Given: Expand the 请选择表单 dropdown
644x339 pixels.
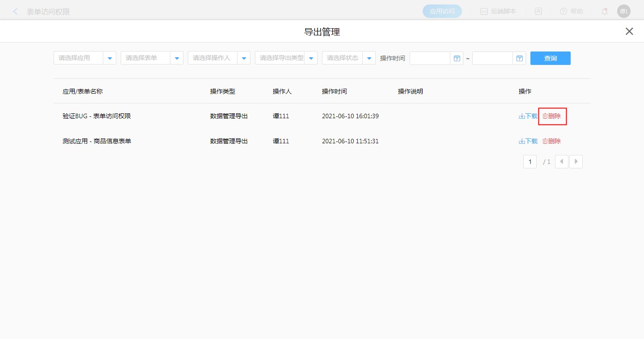Looking at the screenshot, I should [177, 58].
